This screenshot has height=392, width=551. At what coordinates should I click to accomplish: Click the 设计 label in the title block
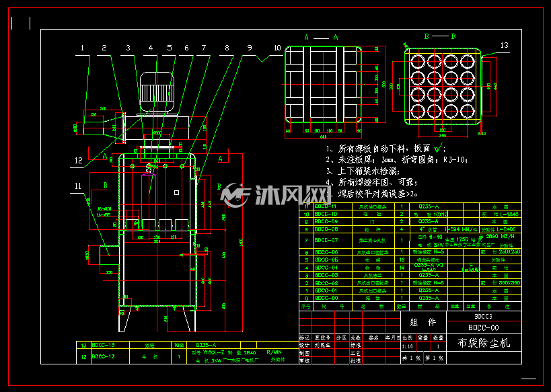305,346
